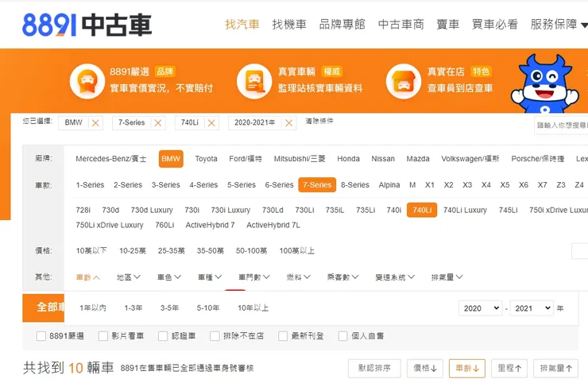This screenshot has height=383, width=588.
Task: Check the 認證車 checkbox
Action: coord(163,336)
